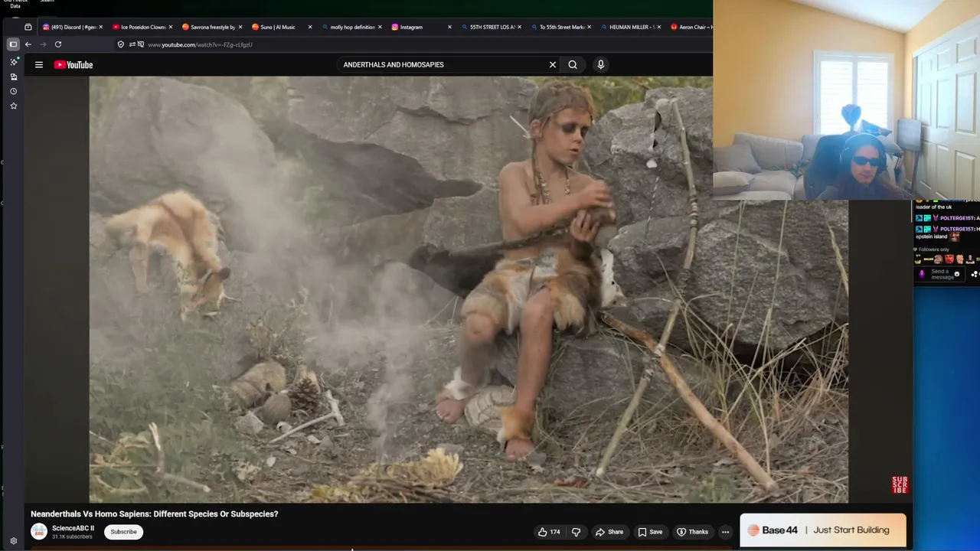Image resolution: width=980 pixels, height=551 pixels.
Task: Send a Thanks to the creator
Action: (693, 532)
